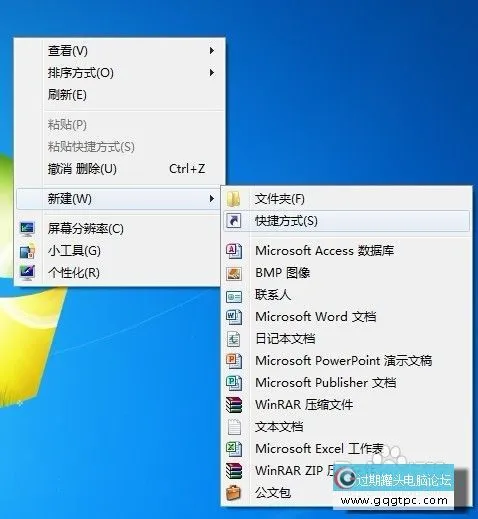The width and height of the screenshot is (478, 519).
Task: Expand the 排序方式(O) submenu arrow
Action: 212,73
